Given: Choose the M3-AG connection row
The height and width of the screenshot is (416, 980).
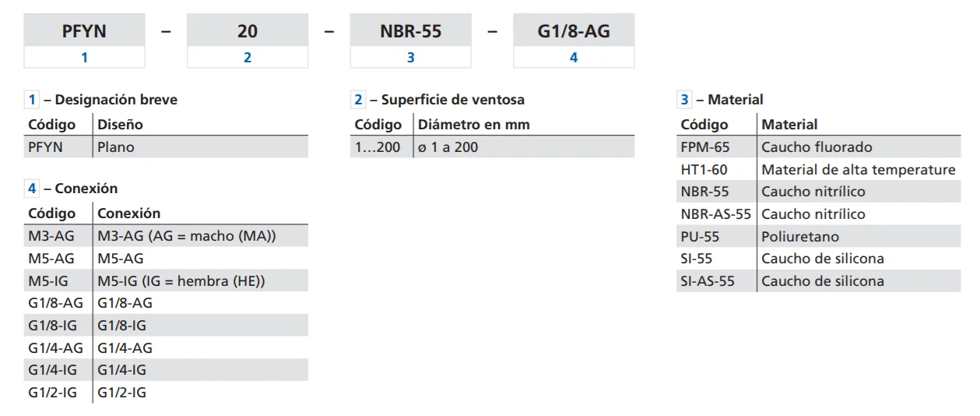Looking at the screenshot, I should tap(166, 236).
